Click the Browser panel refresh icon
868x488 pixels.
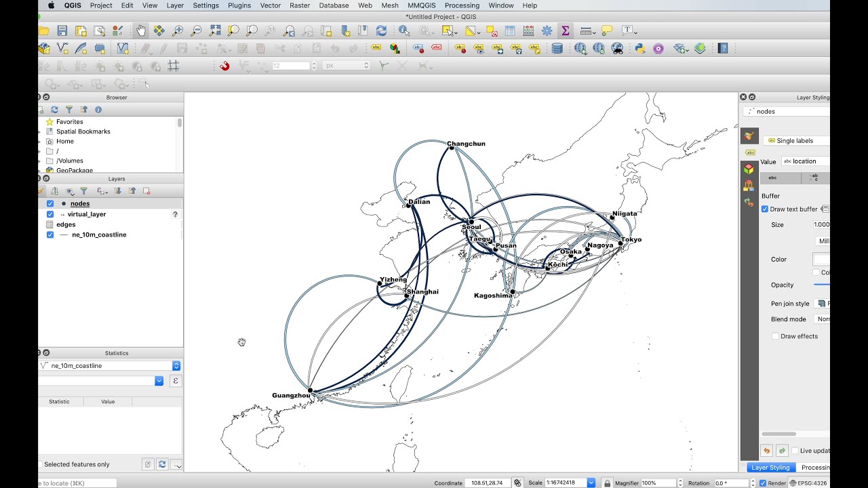point(54,109)
